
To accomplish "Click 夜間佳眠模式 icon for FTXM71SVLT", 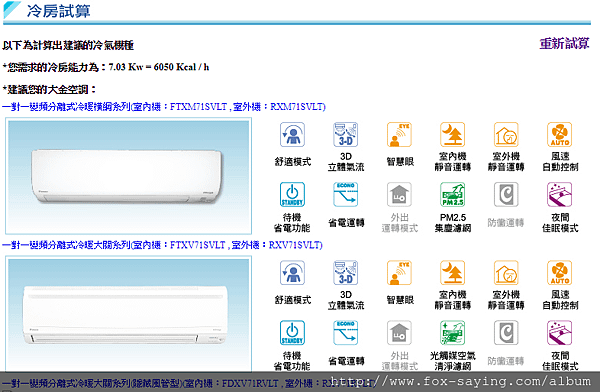I will click(560, 195).
